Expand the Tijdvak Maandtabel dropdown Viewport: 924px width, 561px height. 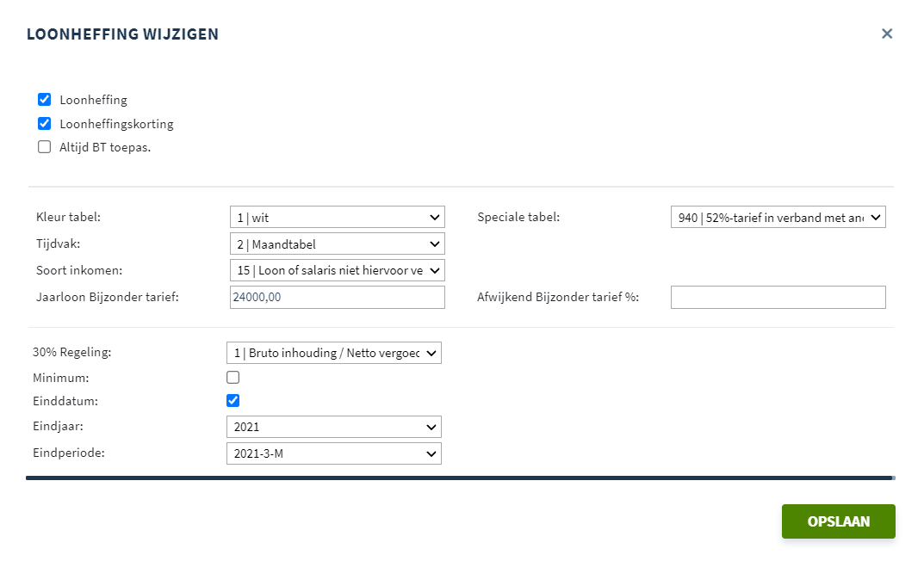click(337, 244)
